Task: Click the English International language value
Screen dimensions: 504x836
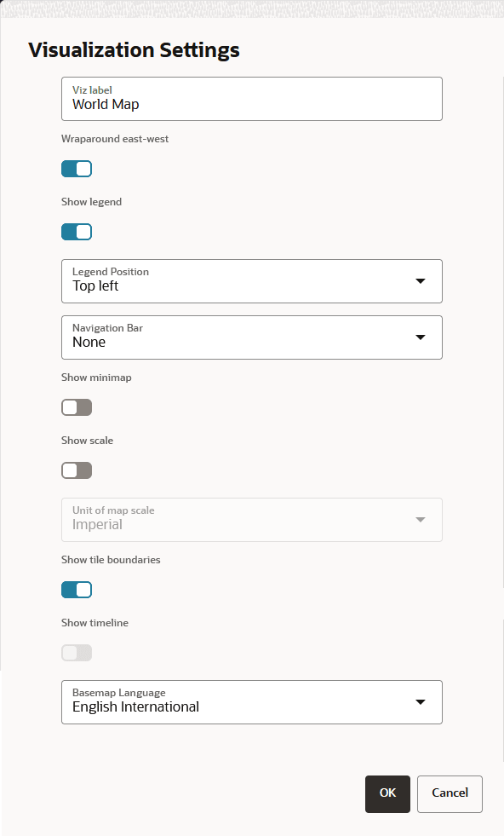Action: coord(136,707)
